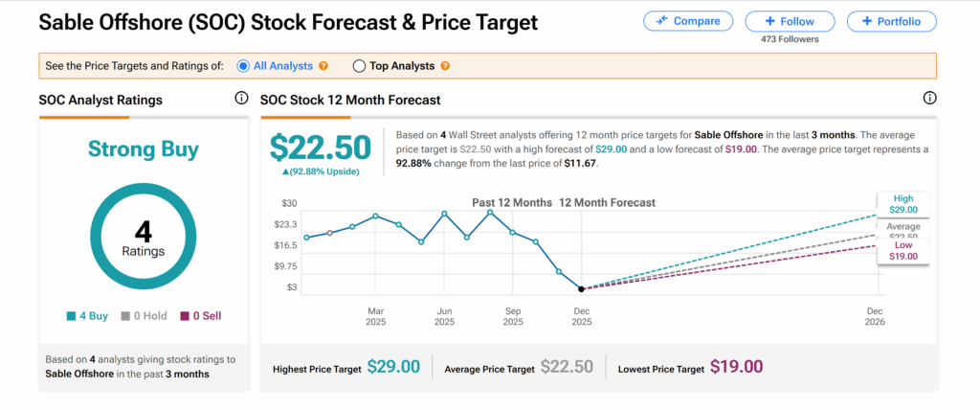Add stock to Portfolio
The image size is (980, 410).
point(892,21)
